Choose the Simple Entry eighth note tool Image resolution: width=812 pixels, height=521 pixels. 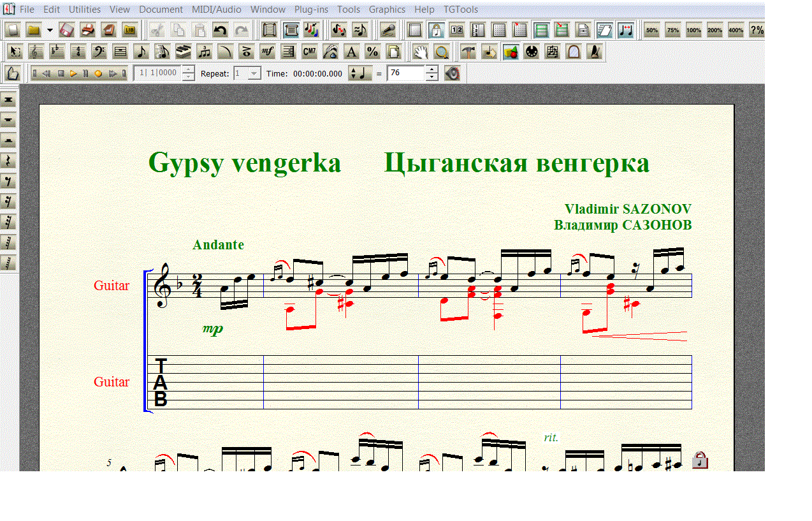click(x=141, y=52)
